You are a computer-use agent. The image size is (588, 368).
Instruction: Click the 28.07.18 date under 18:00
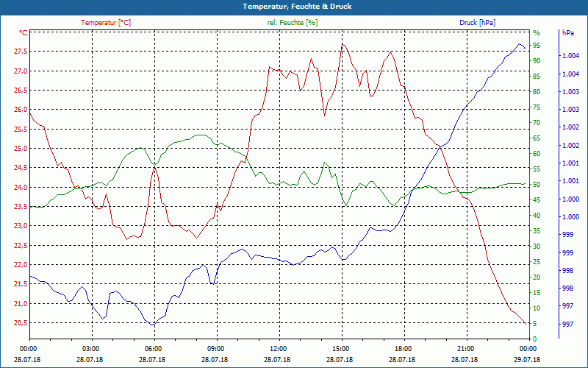[402, 359]
